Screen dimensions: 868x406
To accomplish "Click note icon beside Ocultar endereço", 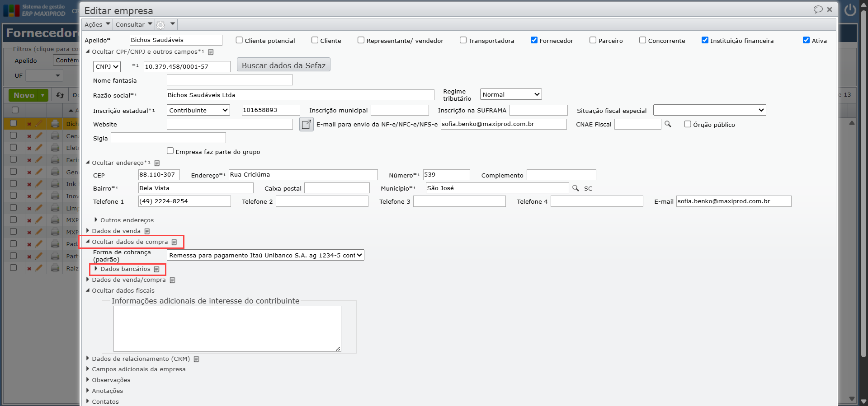I will 157,163.
